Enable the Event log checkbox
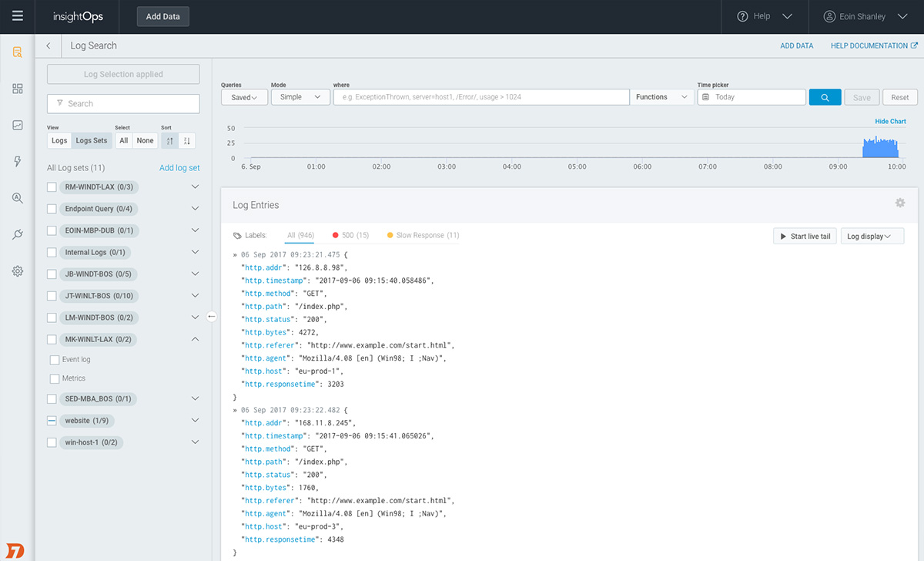Viewport: 924px width, 561px height. click(55, 360)
